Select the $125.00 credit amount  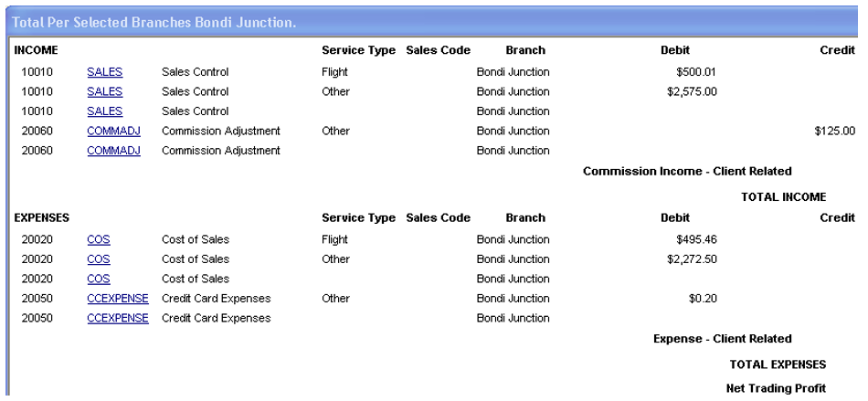[834, 132]
